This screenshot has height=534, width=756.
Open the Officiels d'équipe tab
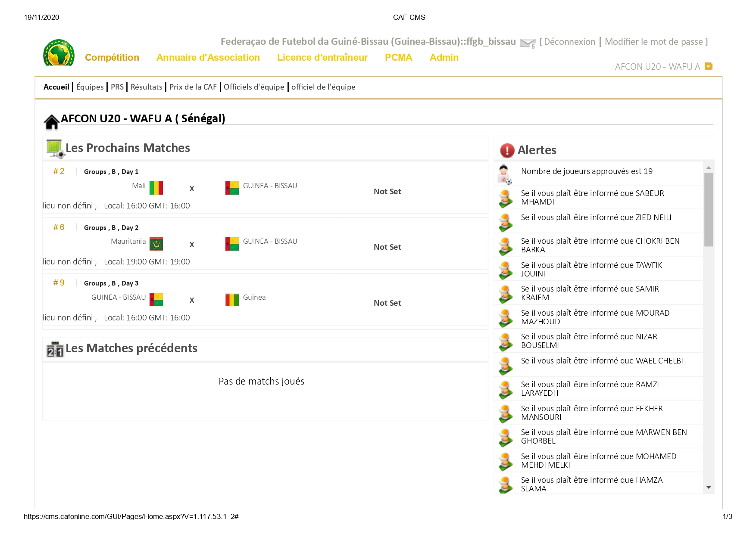(254, 87)
